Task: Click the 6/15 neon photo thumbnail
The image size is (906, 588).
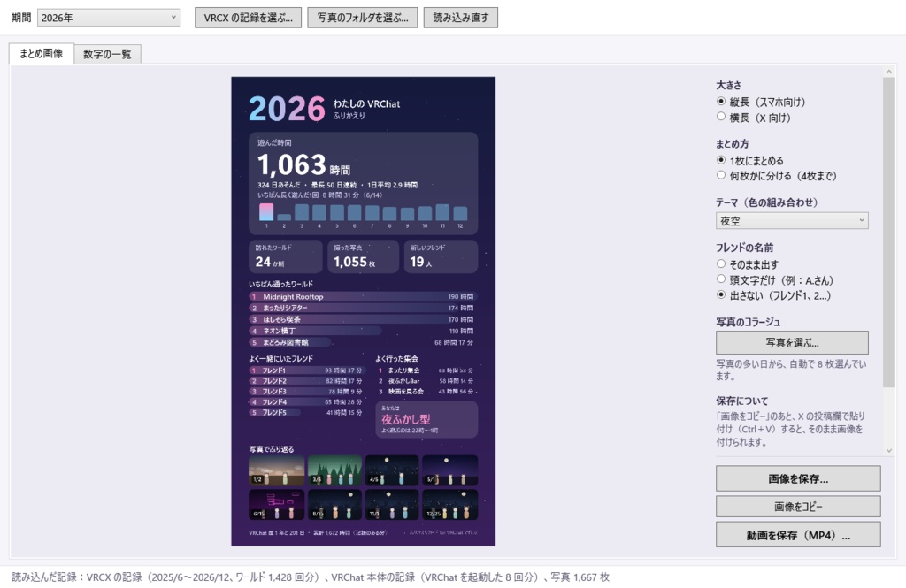Action: coord(276,505)
